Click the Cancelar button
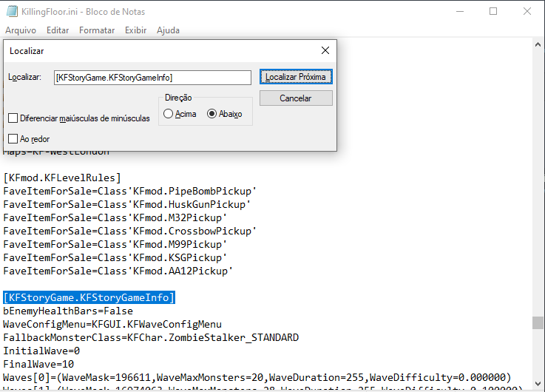Viewport: 545px width, 392px height. pos(296,98)
